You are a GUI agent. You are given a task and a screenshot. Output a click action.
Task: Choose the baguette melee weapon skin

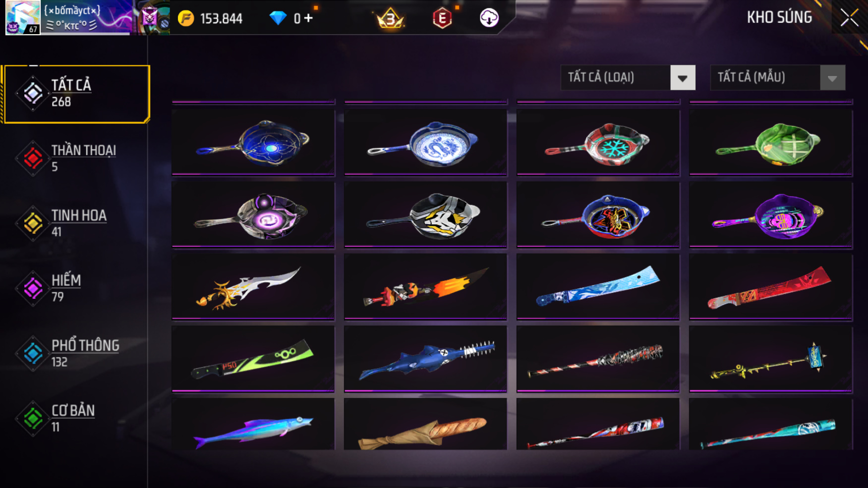426,425
